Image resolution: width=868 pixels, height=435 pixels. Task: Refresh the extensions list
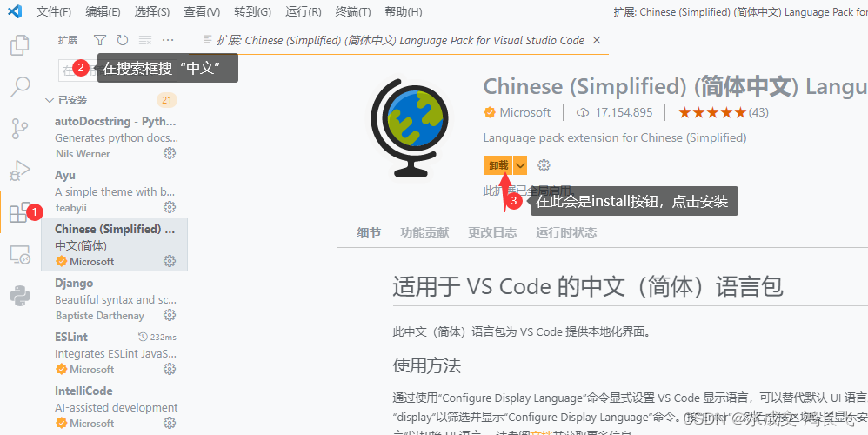coord(123,40)
